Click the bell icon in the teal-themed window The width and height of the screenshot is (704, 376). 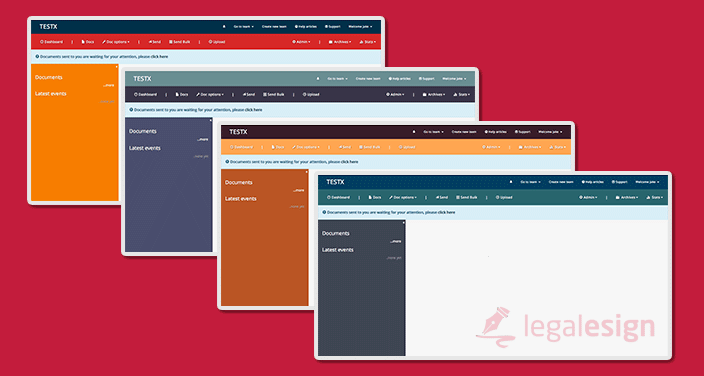coord(511,182)
